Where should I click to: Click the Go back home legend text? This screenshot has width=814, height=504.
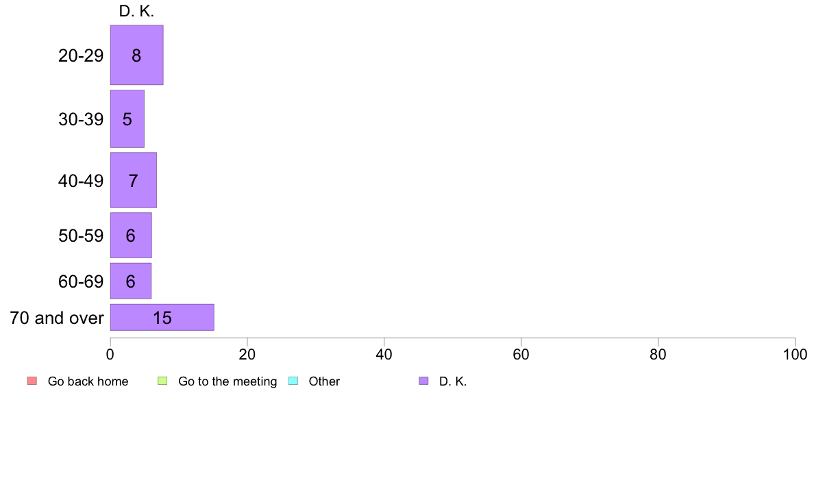coord(88,381)
